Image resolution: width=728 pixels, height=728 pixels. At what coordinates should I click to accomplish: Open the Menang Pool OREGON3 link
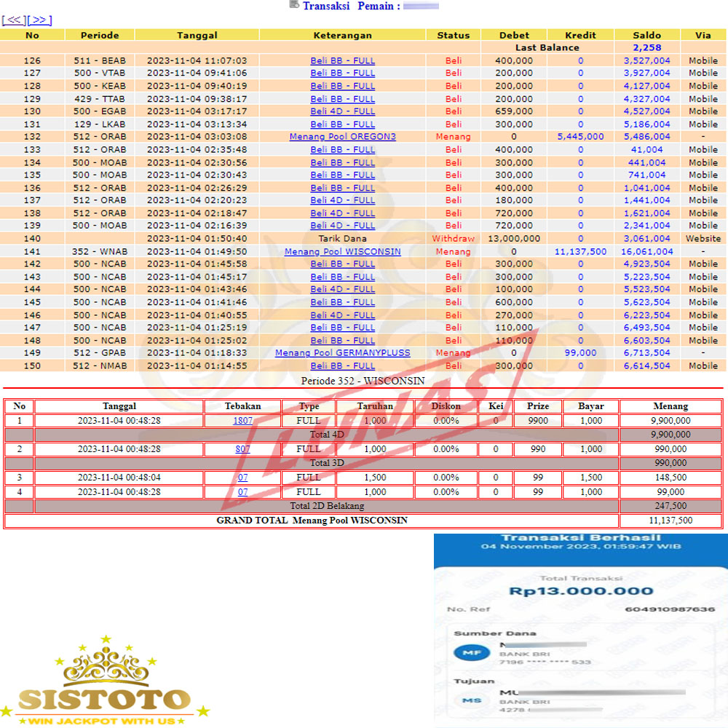342,137
